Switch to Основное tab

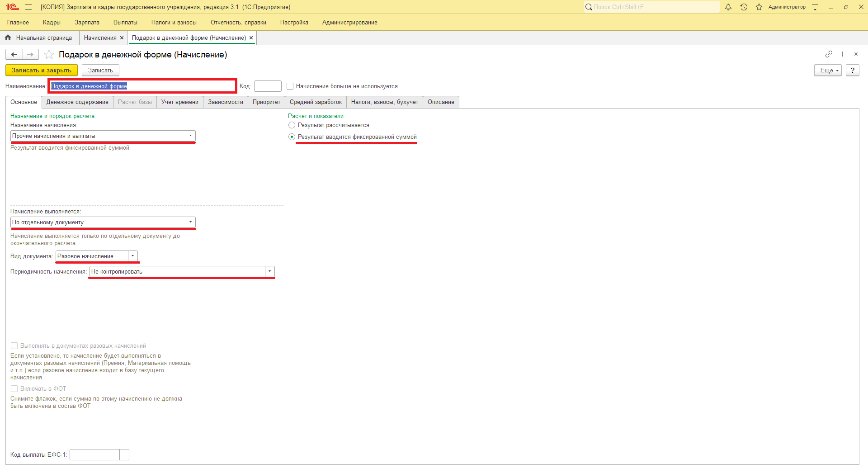tap(24, 102)
